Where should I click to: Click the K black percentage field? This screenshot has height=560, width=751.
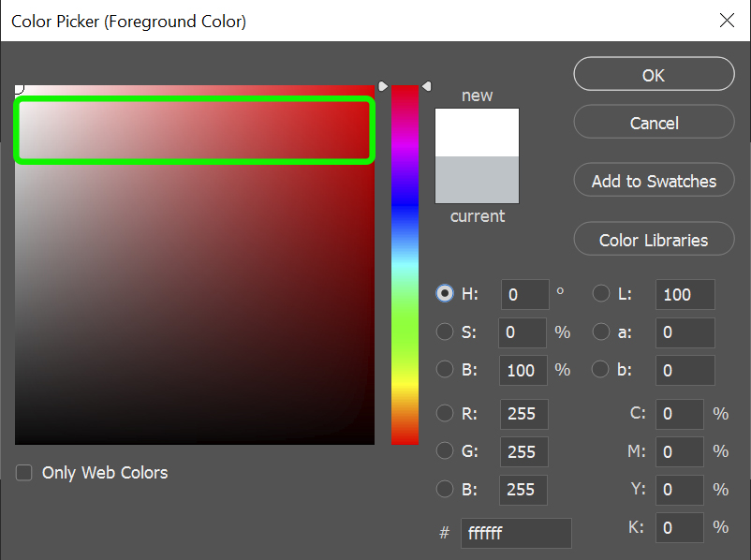pyautogui.click(x=679, y=527)
